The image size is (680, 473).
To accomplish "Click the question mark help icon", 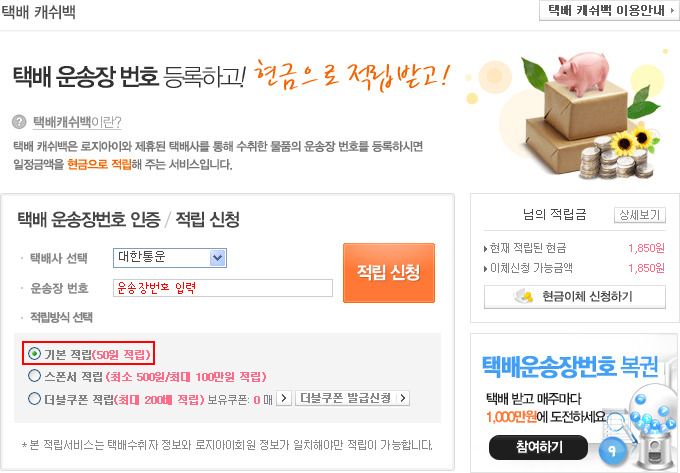I will [19, 122].
